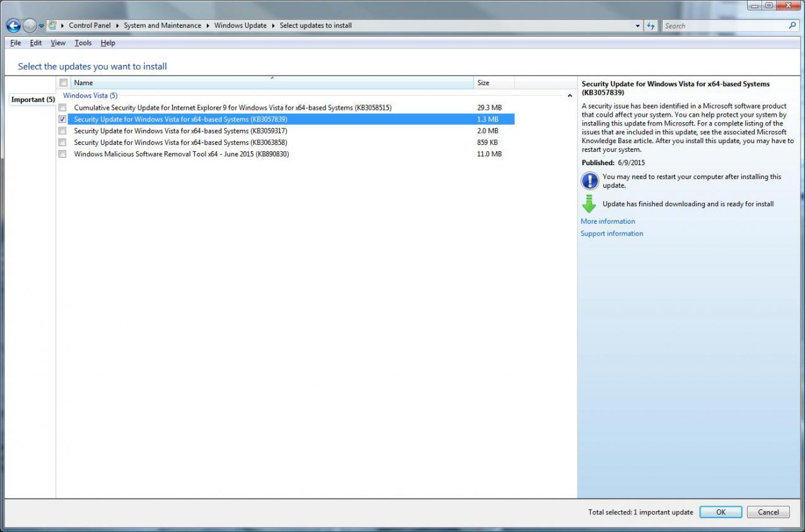
Task: Click the Forward navigation arrow button
Action: pos(30,26)
